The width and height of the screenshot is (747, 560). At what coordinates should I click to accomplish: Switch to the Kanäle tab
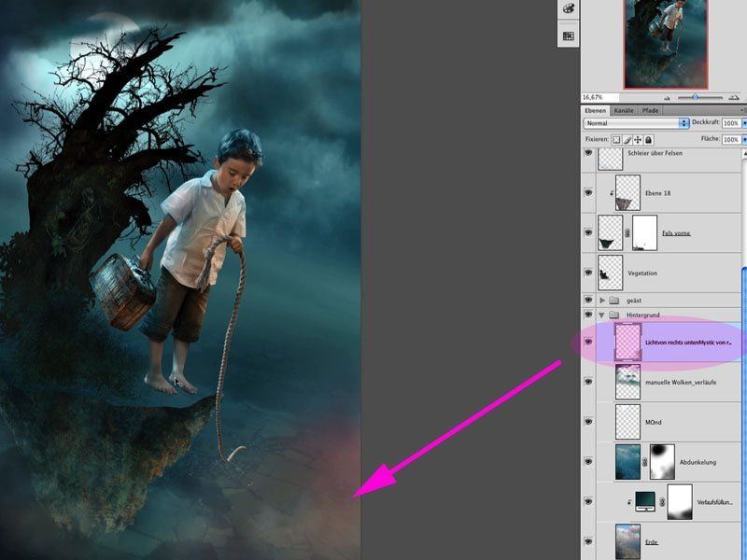click(x=624, y=110)
